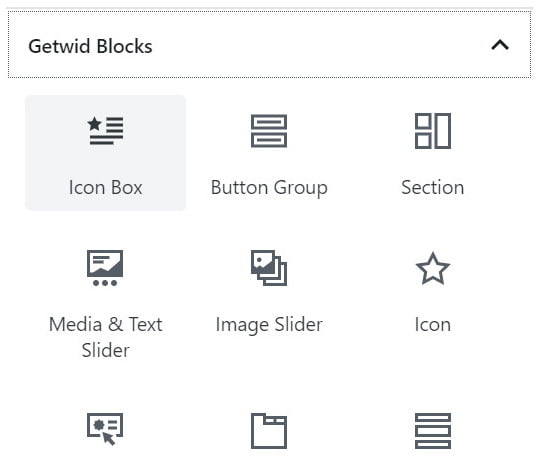The width and height of the screenshot is (538, 464).
Task: Select the highlighted gray Icon Box tile
Action: tap(105, 153)
